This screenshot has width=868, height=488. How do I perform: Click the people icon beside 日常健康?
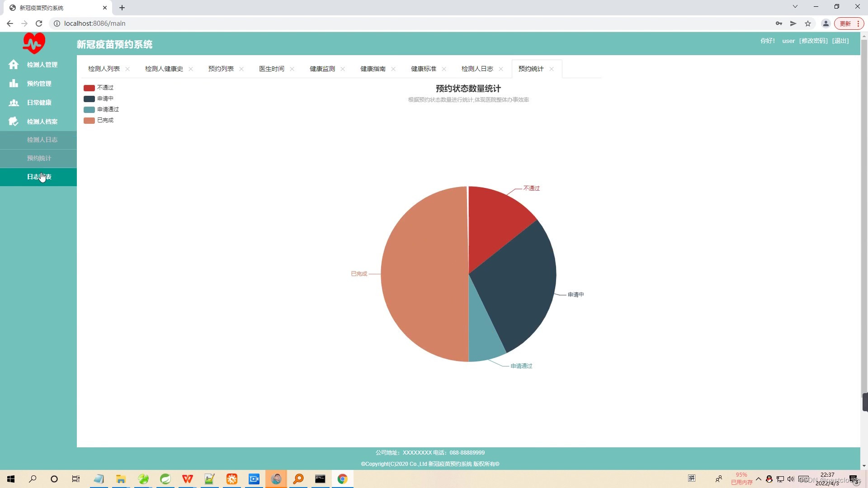(14, 103)
